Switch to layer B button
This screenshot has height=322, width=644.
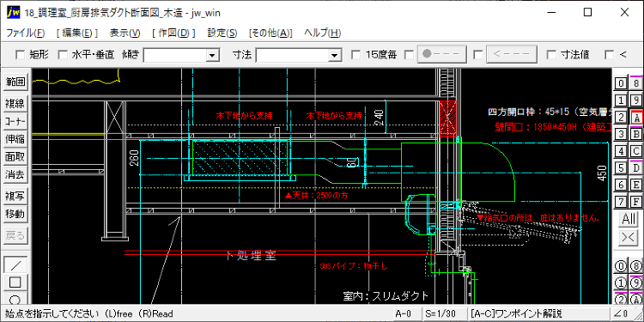coord(636,134)
